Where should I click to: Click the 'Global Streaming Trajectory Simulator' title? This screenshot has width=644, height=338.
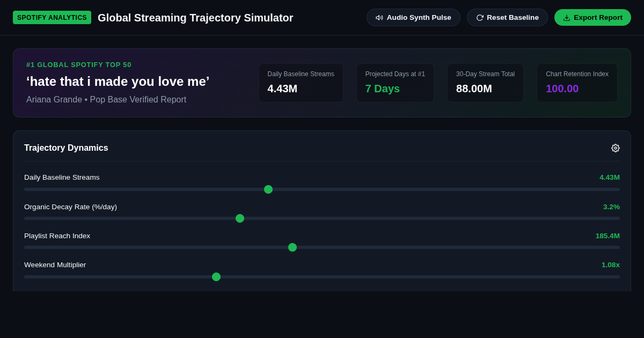coord(195,18)
